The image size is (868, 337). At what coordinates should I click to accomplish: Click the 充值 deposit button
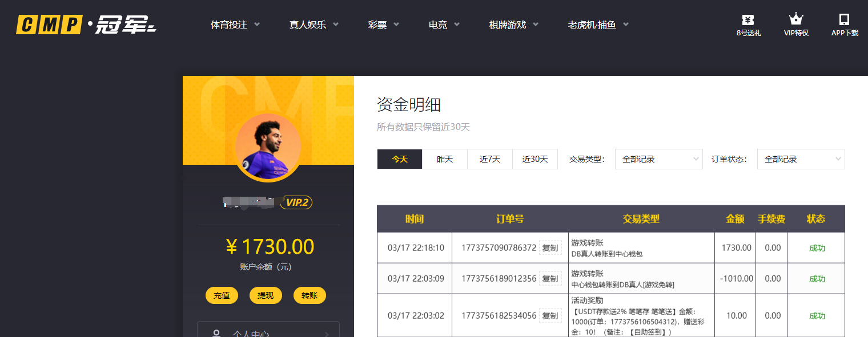[222, 295]
